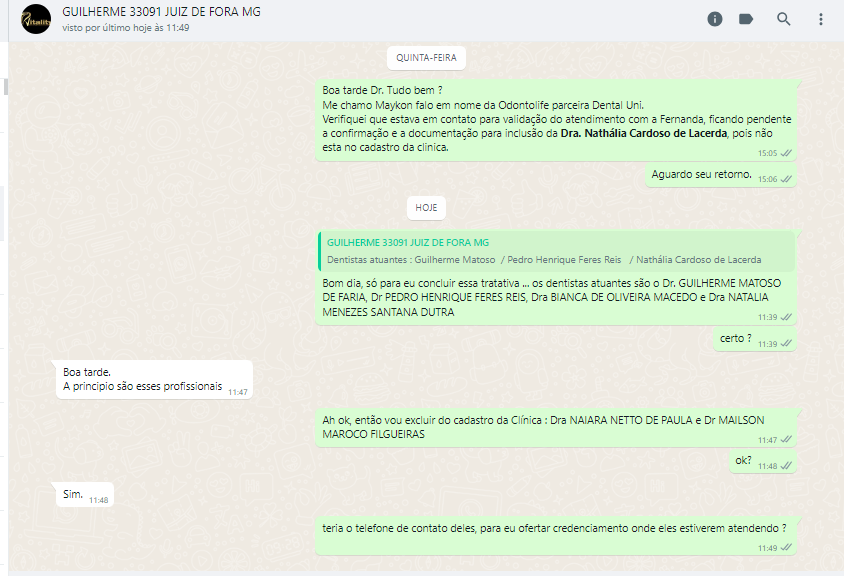The height and width of the screenshot is (576, 844).
Task: Click contact name GUILHERME 33091 JUIZ DE FORA MG in header
Action: (161, 11)
